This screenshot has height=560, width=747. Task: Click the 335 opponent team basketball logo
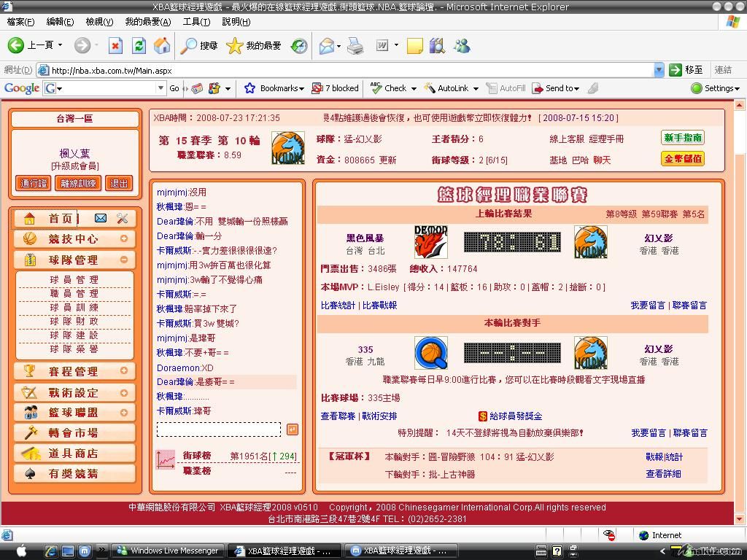pyautogui.click(x=430, y=353)
